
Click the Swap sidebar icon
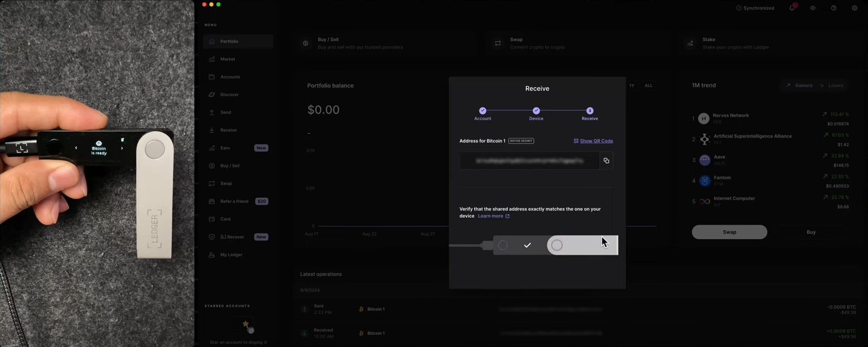pos(212,183)
